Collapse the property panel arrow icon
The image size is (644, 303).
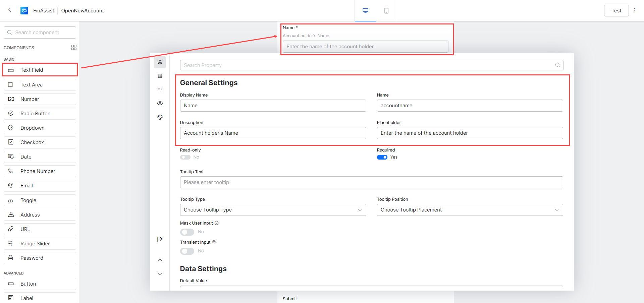click(x=160, y=239)
